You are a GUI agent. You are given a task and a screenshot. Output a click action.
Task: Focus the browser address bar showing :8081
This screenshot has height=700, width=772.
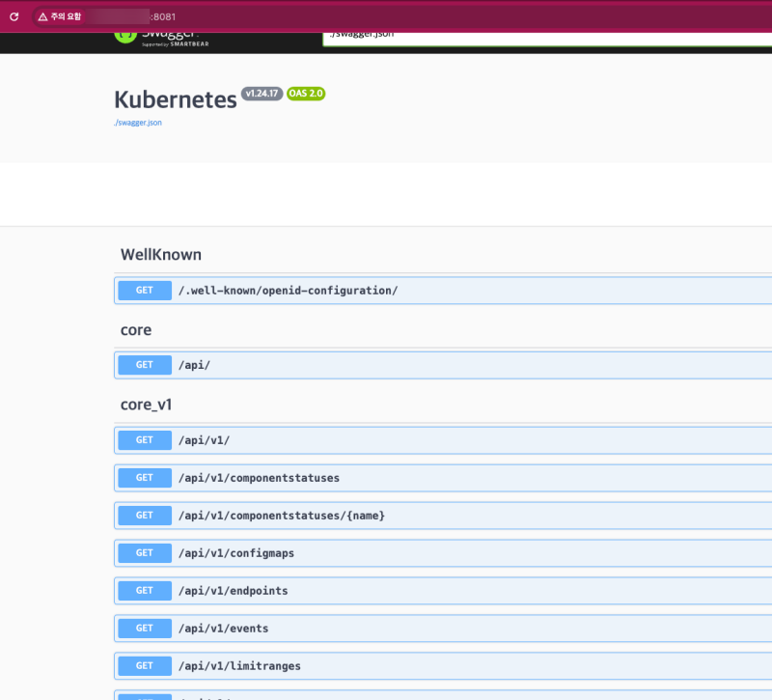pyautogui.click(x=386, y=16)
